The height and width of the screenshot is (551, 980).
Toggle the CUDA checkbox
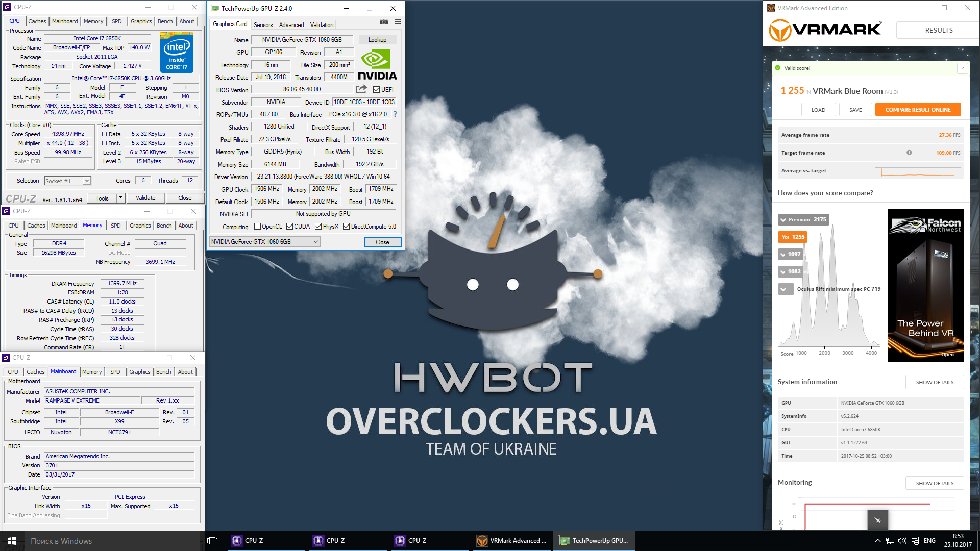[289, 227]
